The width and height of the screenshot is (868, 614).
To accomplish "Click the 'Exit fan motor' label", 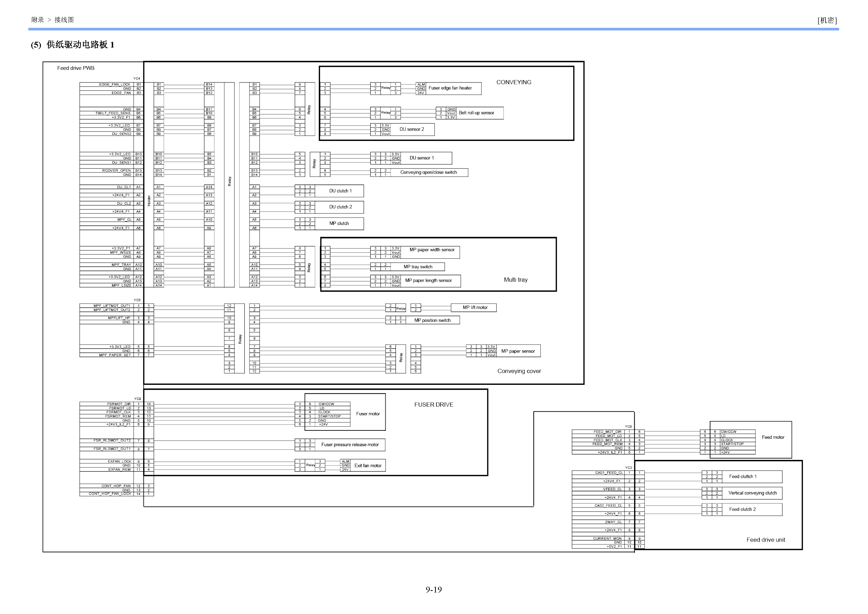I will coord(368,466).
